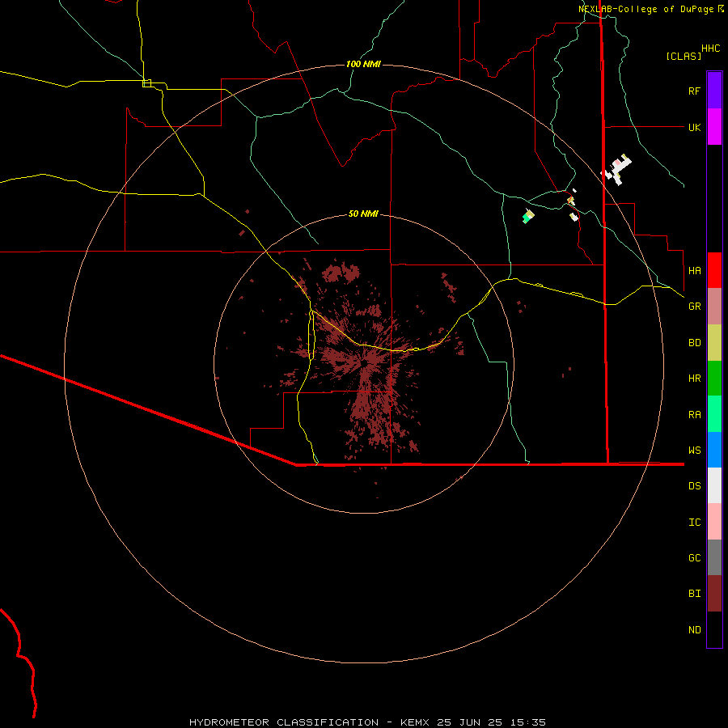The height and width of the screenshot is (728, 728).
Task: Click the [CLAS] units label
Action: point(684,56)
